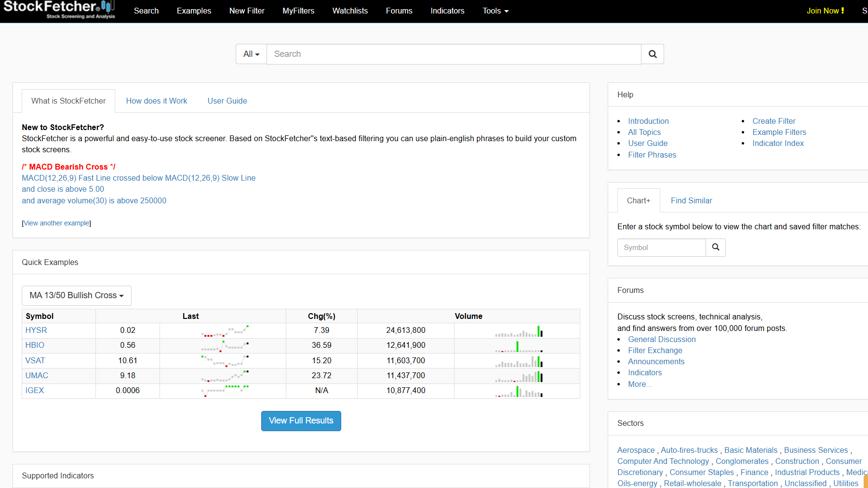Click the HBIO price sparkline chart

(225, 346)
